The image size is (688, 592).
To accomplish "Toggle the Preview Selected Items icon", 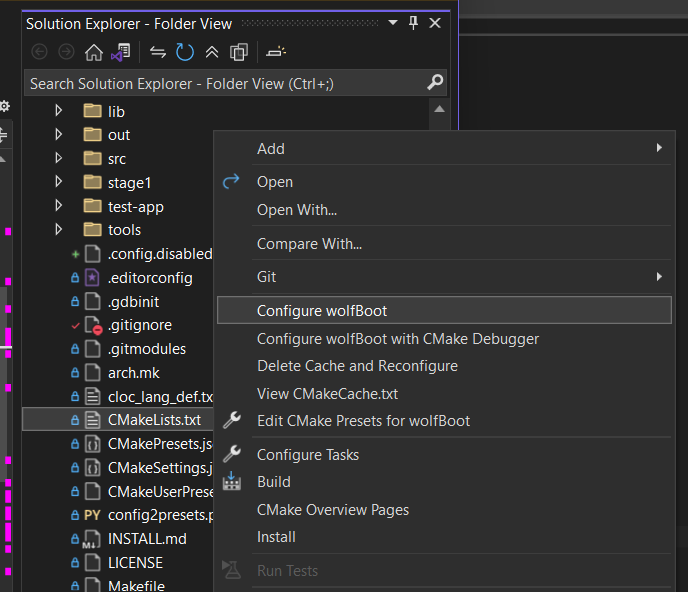I will point(276,52).
